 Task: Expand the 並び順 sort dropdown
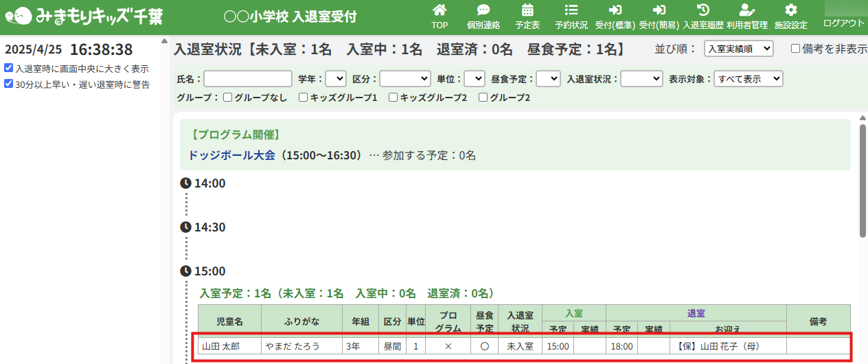738,49
